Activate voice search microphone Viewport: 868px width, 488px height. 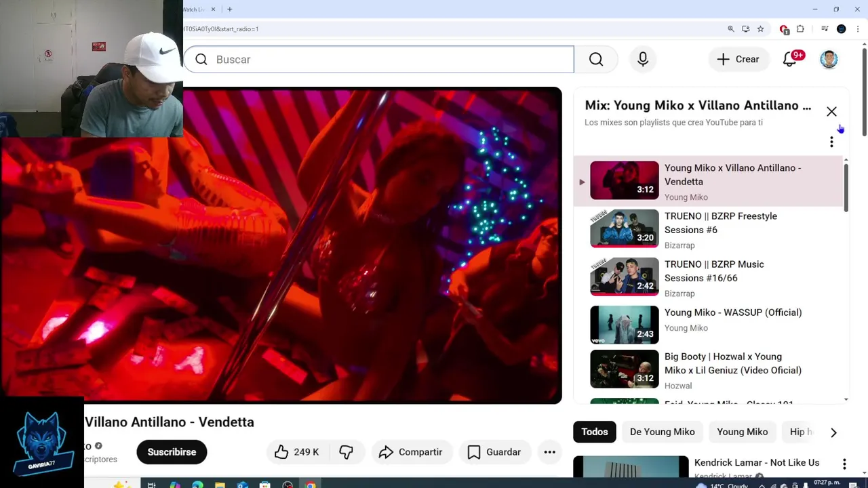click(643, 60)
